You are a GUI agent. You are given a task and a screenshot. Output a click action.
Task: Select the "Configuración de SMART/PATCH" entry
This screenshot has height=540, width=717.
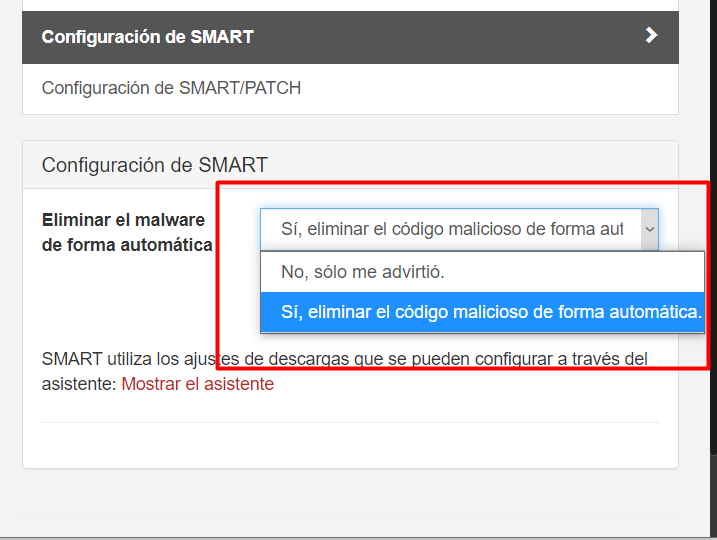click(171, 88)
